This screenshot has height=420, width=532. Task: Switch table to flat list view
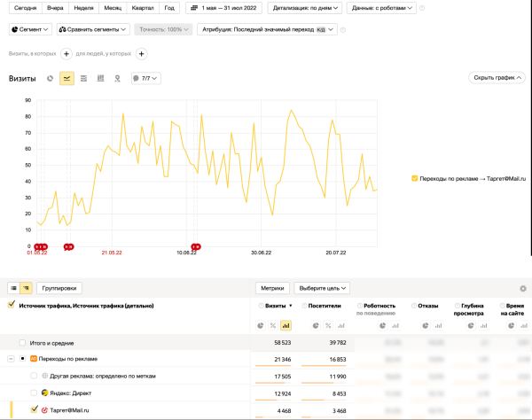tap(13, 288)
